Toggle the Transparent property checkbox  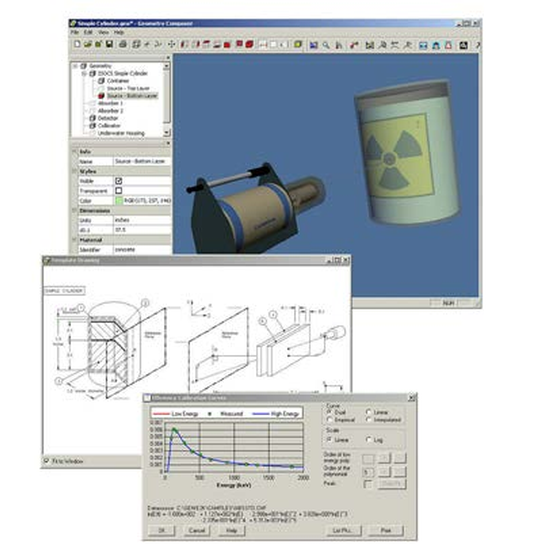tap(119, 191)
